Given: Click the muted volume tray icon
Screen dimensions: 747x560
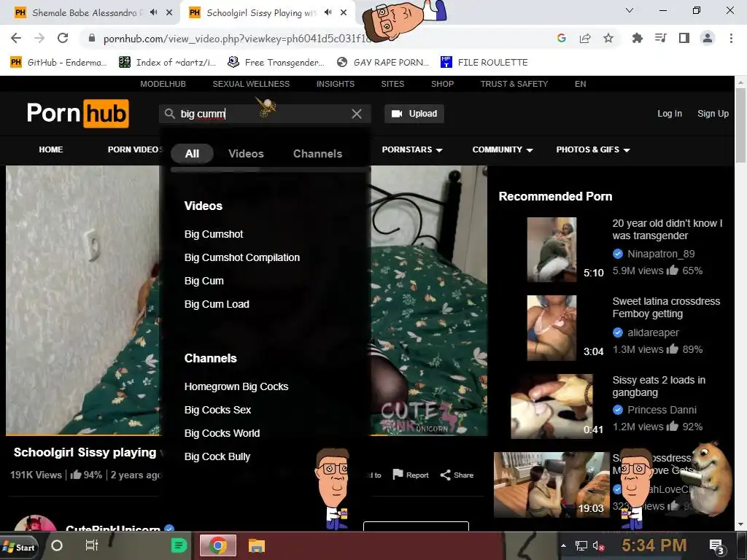Looking at the screenshot, I should click(598, 545).
